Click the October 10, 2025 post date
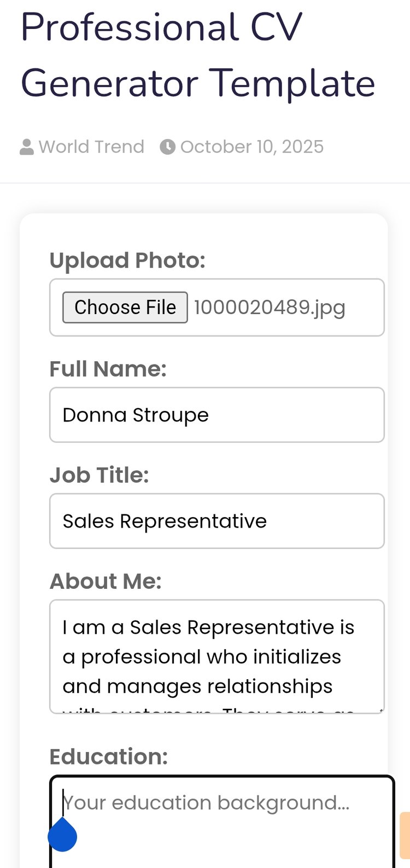410x868 pixels. coord(251,147)
